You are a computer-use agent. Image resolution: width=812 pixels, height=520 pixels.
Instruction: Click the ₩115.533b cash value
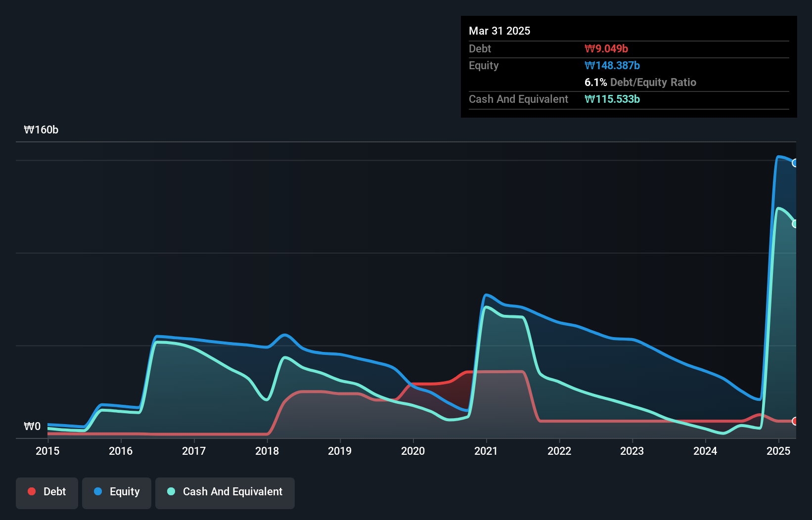(x=612, y=99)
